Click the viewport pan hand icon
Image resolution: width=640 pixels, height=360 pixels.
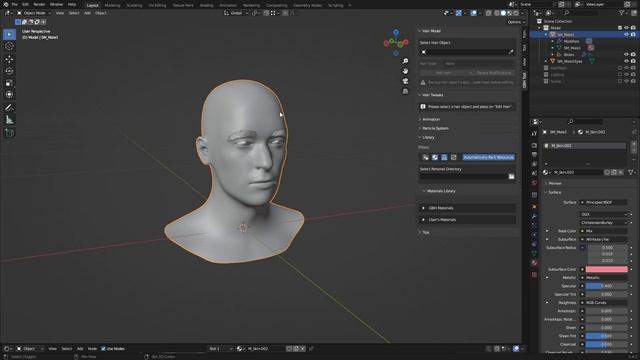point(405,71)
